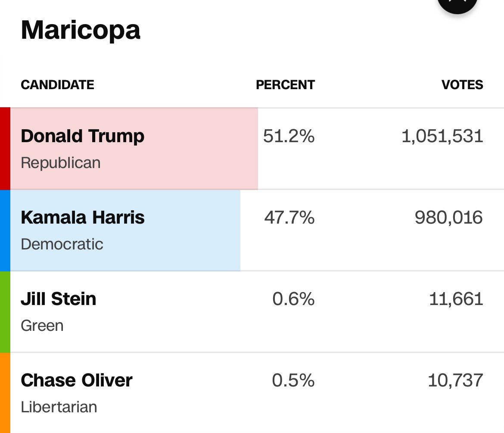The image size is (504, 433).
Task: Select the Kamala Harris candidate name
Action: click(x=82, y=217)
